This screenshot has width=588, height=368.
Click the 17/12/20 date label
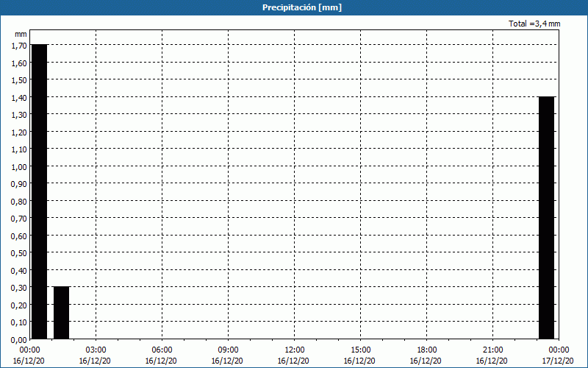pos(558,361)
